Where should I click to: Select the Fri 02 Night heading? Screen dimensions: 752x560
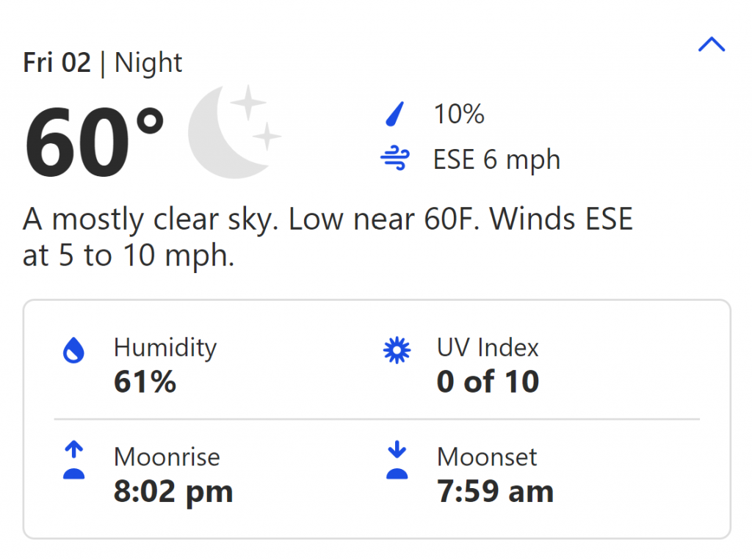[103, 63]
